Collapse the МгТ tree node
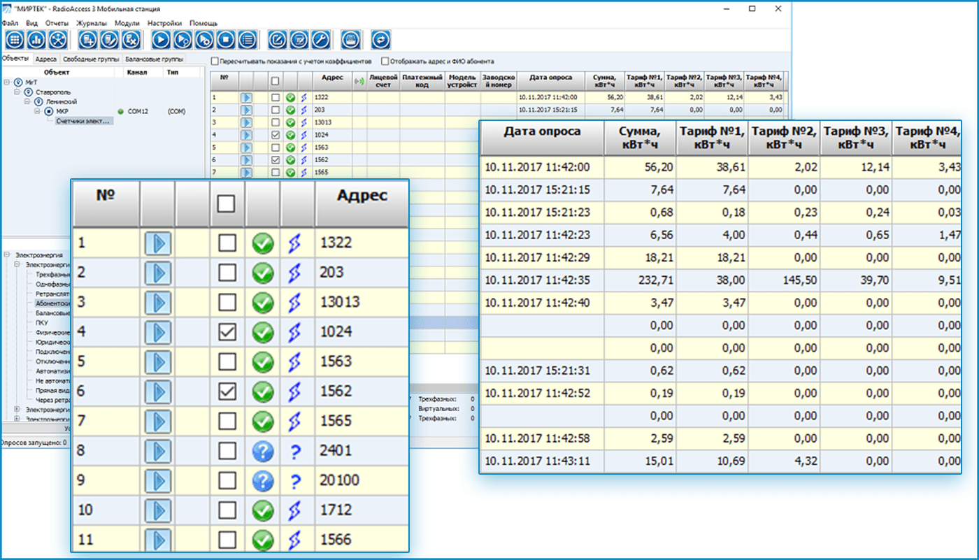 click(x=6, y=82)
